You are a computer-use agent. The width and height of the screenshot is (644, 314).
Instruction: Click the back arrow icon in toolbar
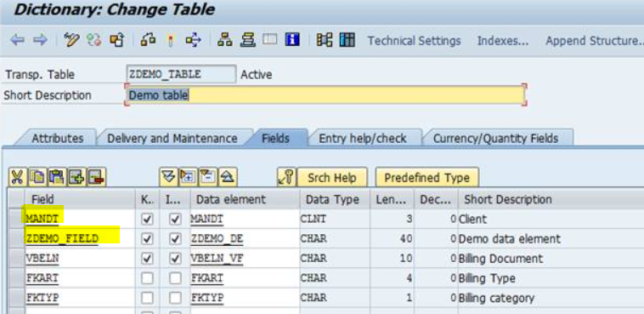coord(17,40)
